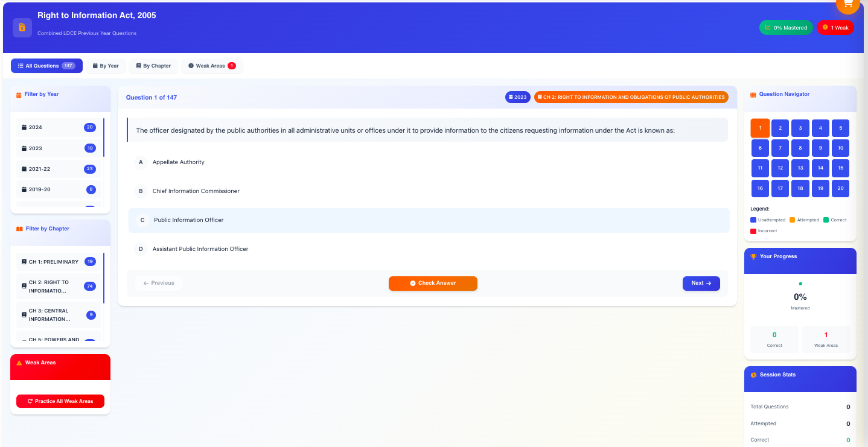868x447 pixels.
Task: Filter questions by year 2024
Action: point(59,127)
